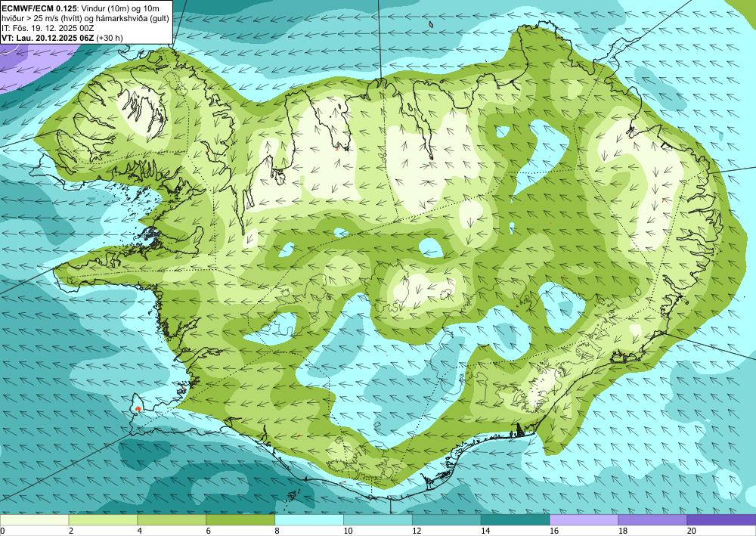Choose the dark teal 14–16 legend swatch
This screenshot has width=756, height=536.
(x=516, y=520)
